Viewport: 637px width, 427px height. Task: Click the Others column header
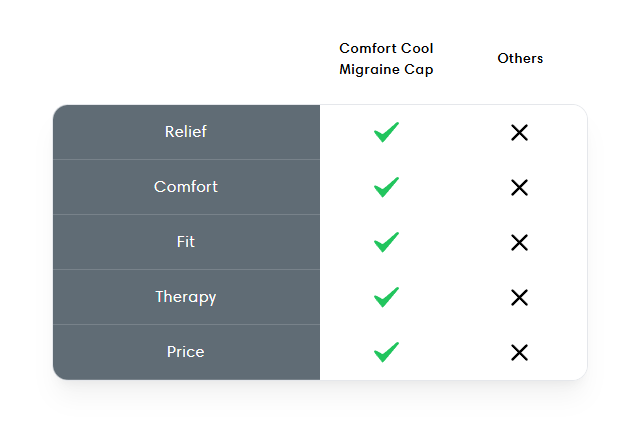[520, 58]
